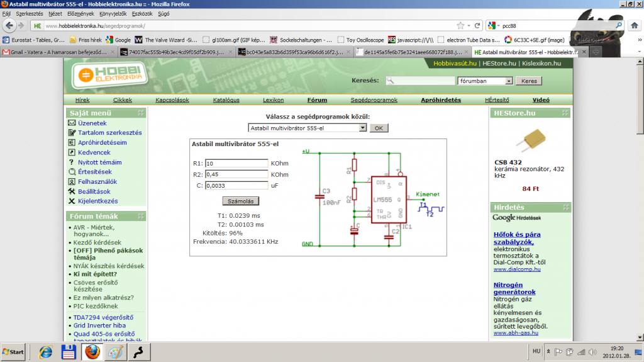Screen dimensions: 644x362
Task: Open TDA7294 végerősítő forum topic
Action: [x=103, y=317]
